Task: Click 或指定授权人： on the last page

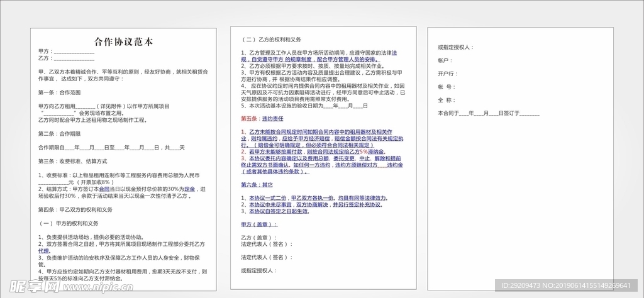Action: coord(456,47)
